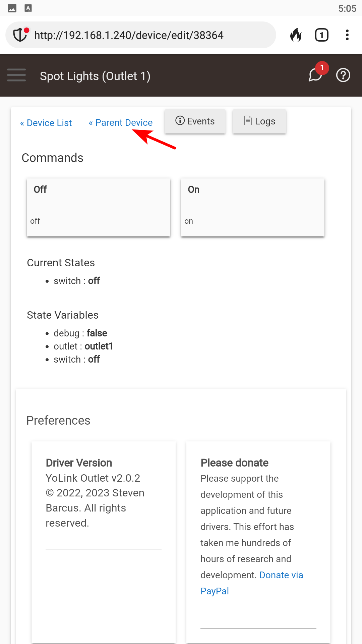Screen dimensions: 362x644
Task: Open the Events page
Action: point(195,121)
